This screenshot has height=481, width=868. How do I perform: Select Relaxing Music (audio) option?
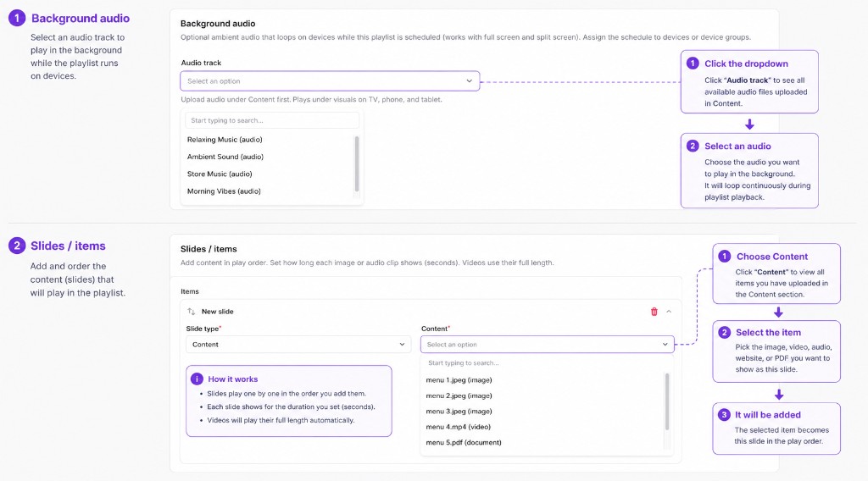[224, 140]
